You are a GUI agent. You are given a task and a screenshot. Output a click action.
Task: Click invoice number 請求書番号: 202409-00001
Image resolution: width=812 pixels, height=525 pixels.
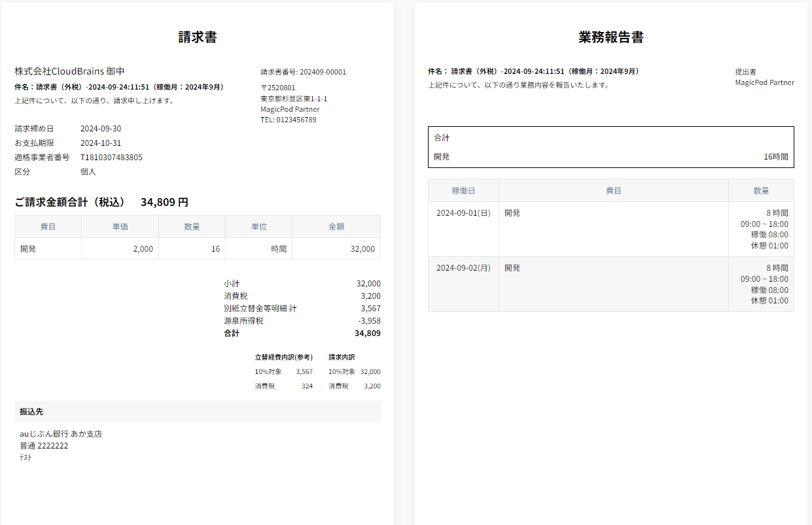click(304, 72)
